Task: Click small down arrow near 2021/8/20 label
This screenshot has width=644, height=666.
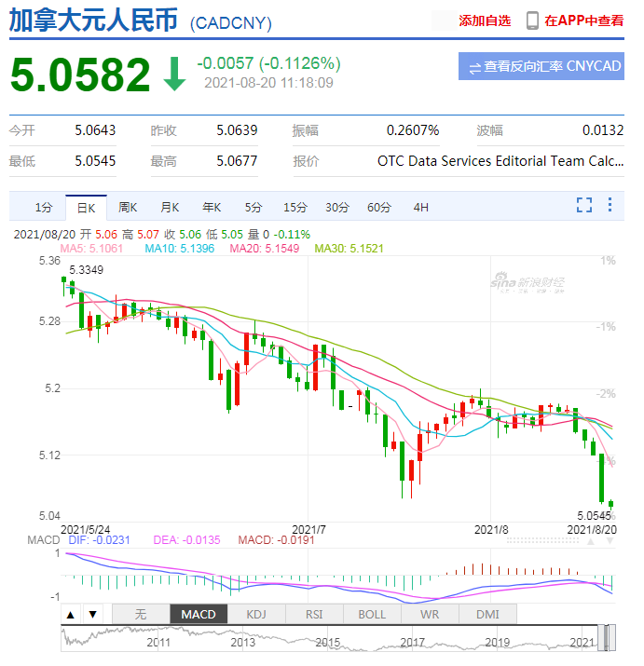Action: pos(610,541)
